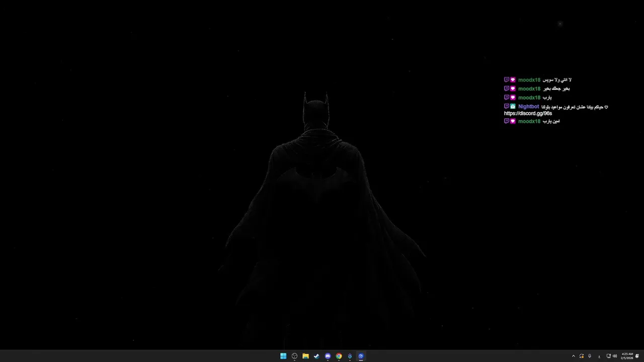The height and width of the screenshot is (362, 644).
Task: Open Google Chrome from the taskbar
Action: pyautogui.click(x=339, y=356)
